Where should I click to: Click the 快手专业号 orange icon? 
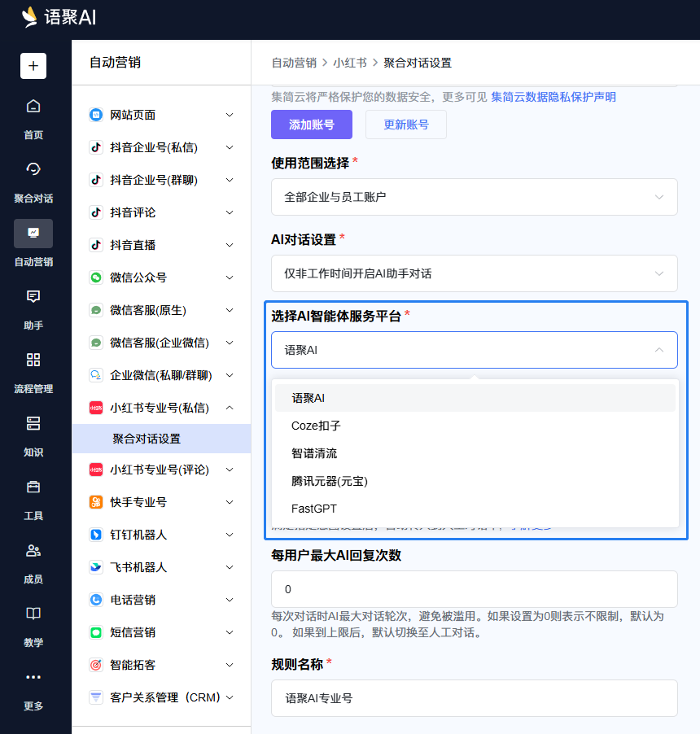(x=96, y=502)
